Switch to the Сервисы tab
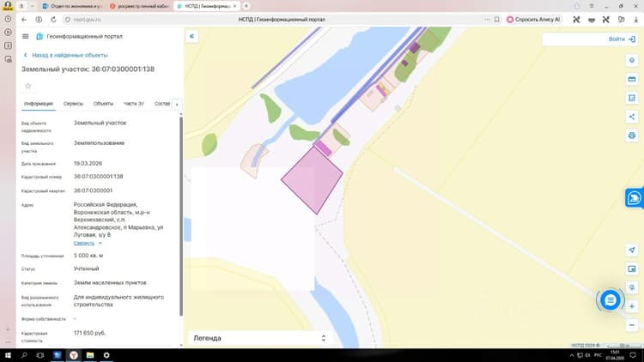Viewport: 644px width, 362px height. coord(73,104)
